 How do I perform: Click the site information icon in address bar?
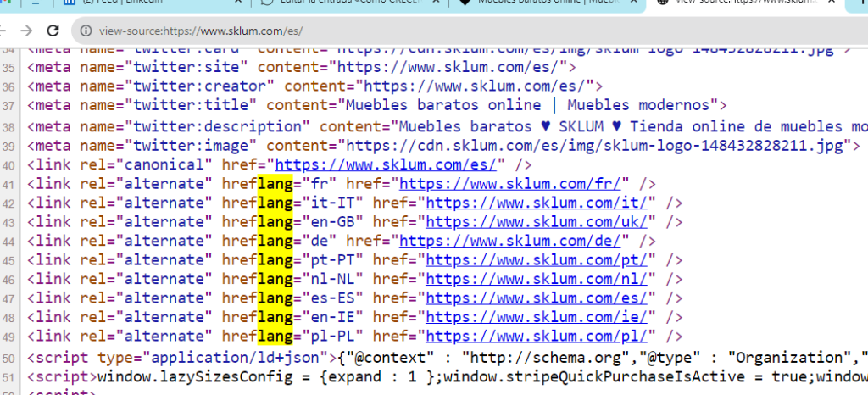click(x=84, y=31)
